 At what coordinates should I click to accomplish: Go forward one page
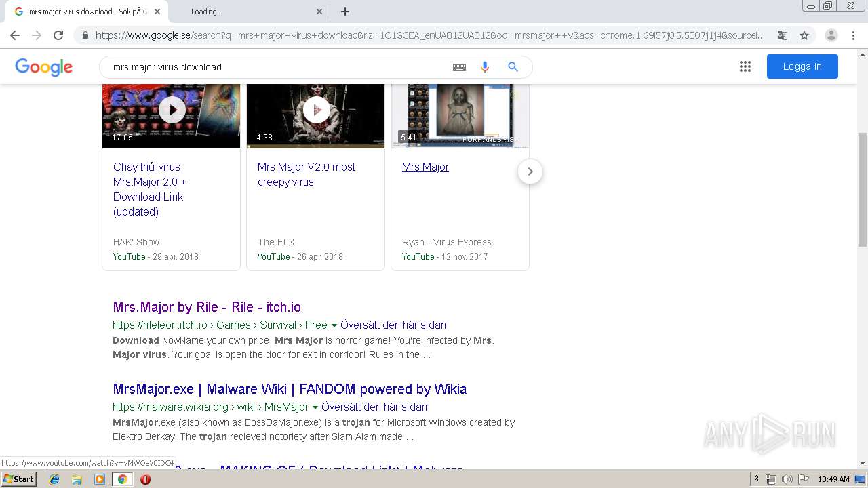click(x=37, y=35)
